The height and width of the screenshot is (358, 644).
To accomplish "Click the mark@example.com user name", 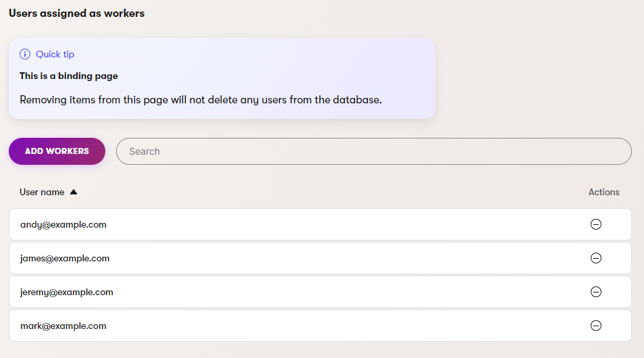I will click(63, 326).
